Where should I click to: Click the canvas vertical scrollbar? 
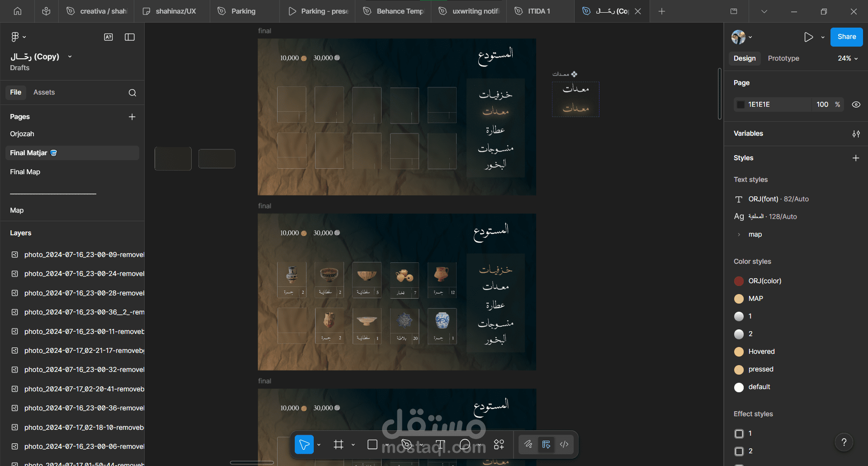click(x=720, y=94)
